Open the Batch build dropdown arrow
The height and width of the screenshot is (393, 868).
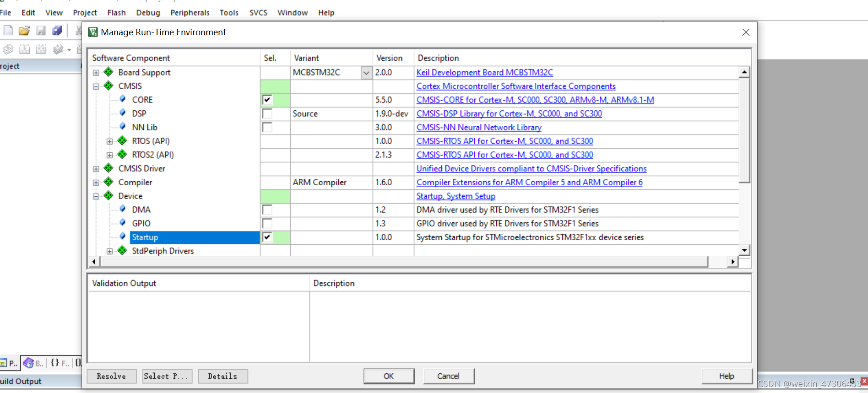point(69,49)
